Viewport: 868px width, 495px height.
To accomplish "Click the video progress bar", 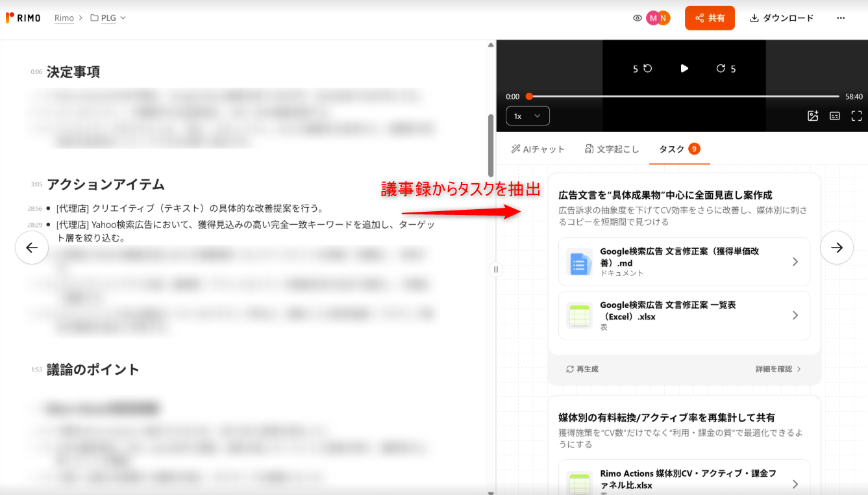I will click(x=683, y=96).
